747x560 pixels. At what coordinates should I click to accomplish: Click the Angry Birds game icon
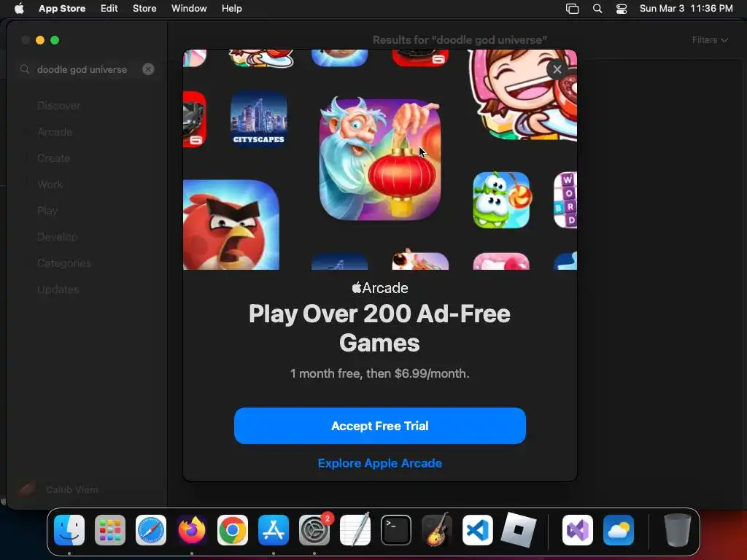tap(231, 225)
